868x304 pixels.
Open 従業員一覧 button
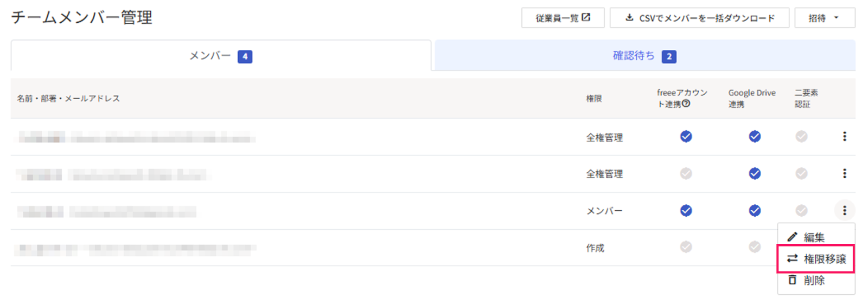[x=563, y=18]
